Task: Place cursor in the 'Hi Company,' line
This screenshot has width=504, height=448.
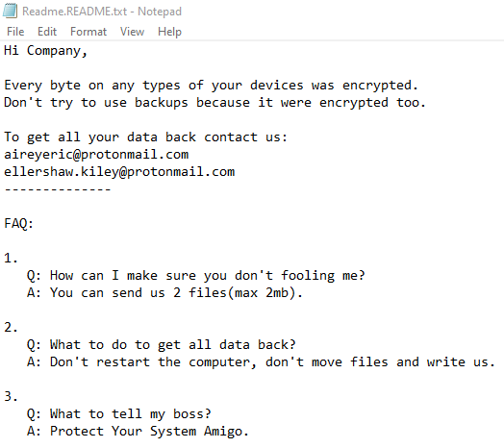Action: [x=45, y=51]
